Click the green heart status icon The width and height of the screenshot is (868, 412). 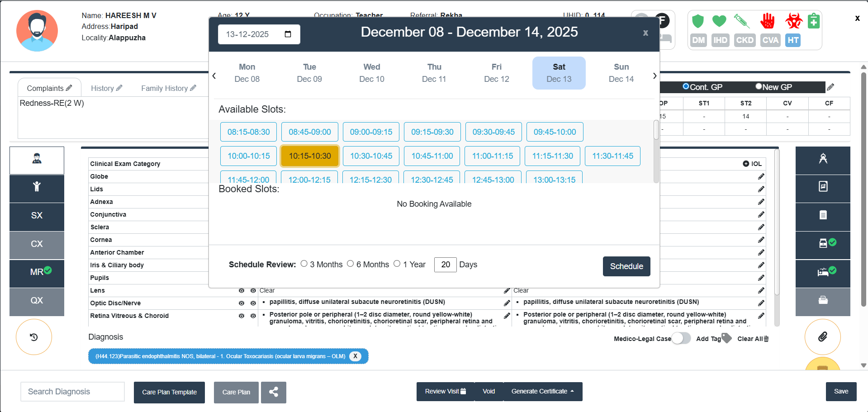pyautogui.click(x=719, y=21)
